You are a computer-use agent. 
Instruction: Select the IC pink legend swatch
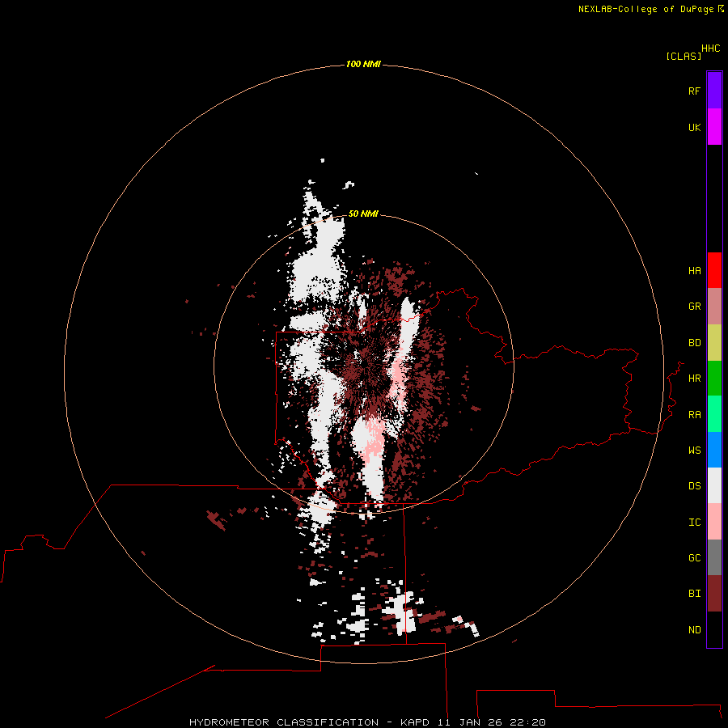click(x=714, y=522)
